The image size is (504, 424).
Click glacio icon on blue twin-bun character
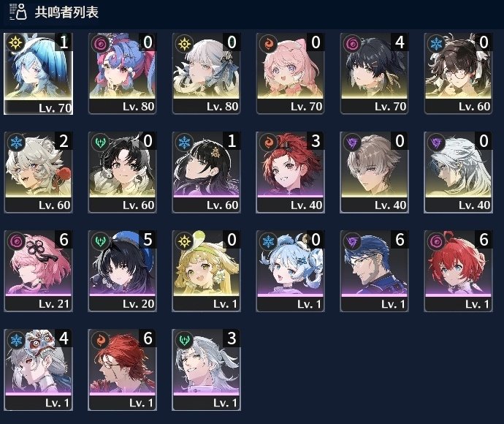click(268, 241)
